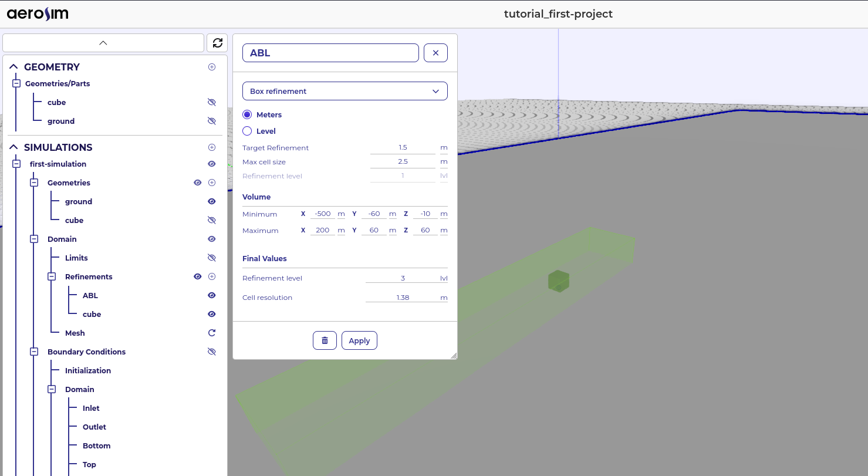868x476 pixels.
Task: Add a geometry under first-simulation Geometries
Action: [212, 183]
